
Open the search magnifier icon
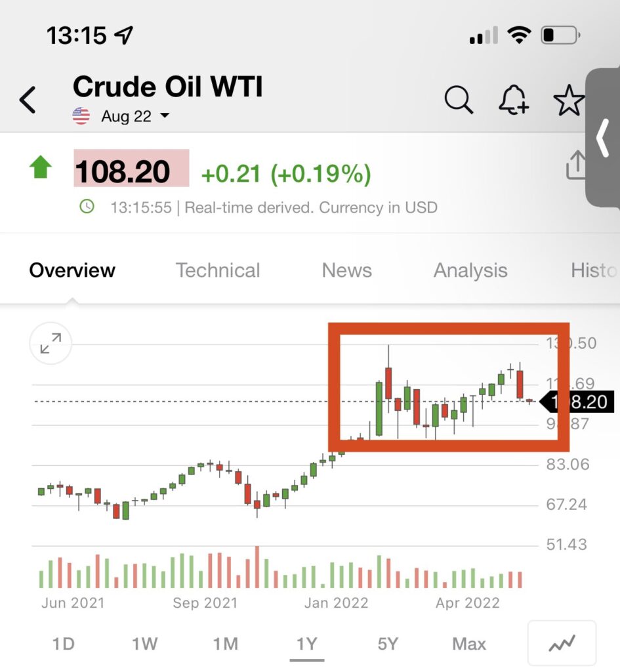459,100
